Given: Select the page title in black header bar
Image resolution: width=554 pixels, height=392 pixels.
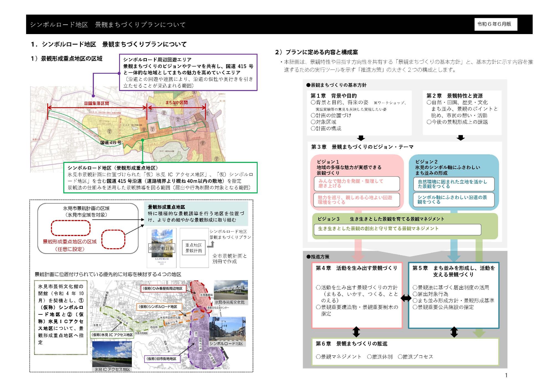Looking at the screenshot, I should click(x=108, y=25).
